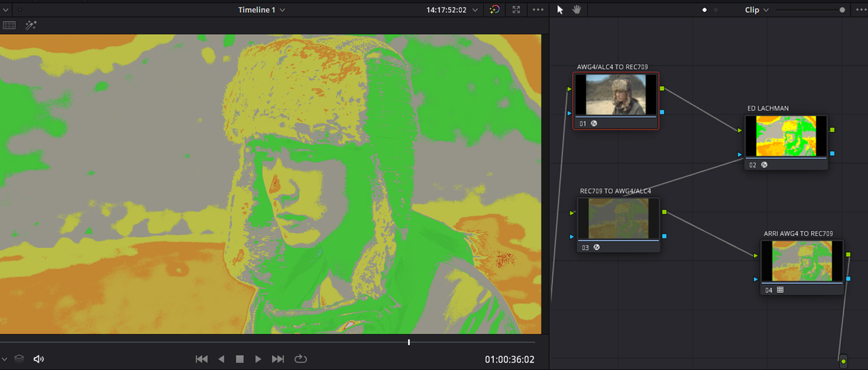The image size is (868, 370).
Task: Select the pointer arrow tool
Action: click(560, 9)
